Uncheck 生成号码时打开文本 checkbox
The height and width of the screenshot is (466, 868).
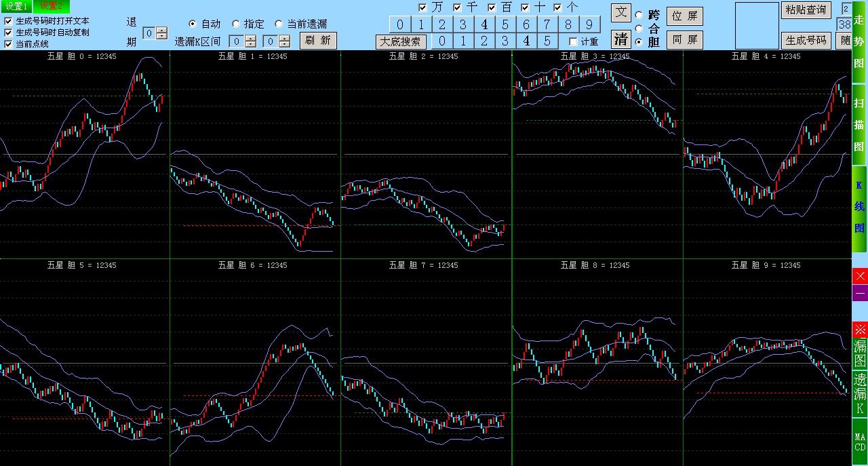[8, 21]
